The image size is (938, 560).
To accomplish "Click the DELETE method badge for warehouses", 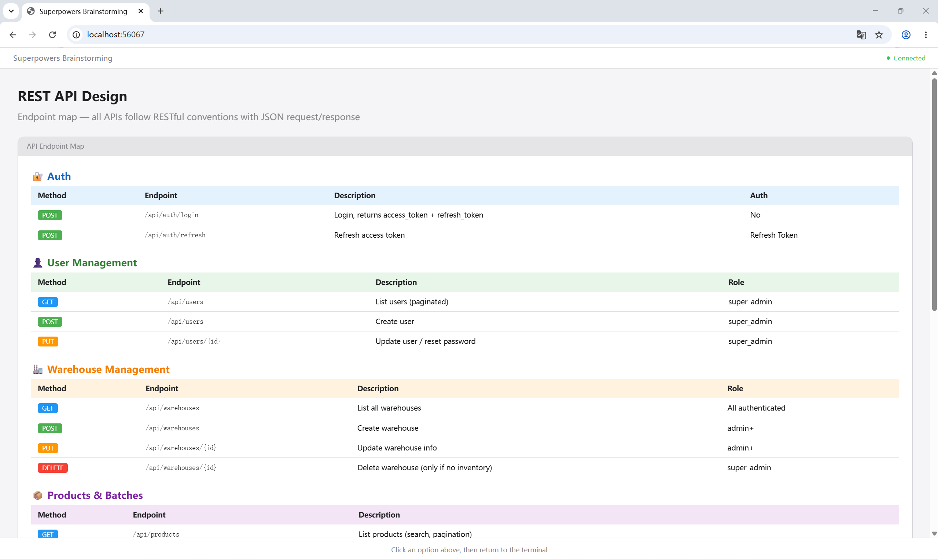I will (52, 468).
